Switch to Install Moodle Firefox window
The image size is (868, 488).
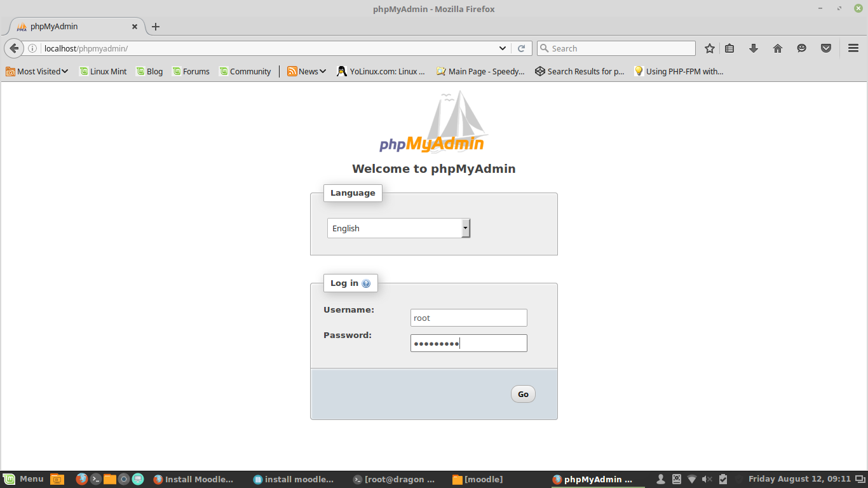click(194, 479)
